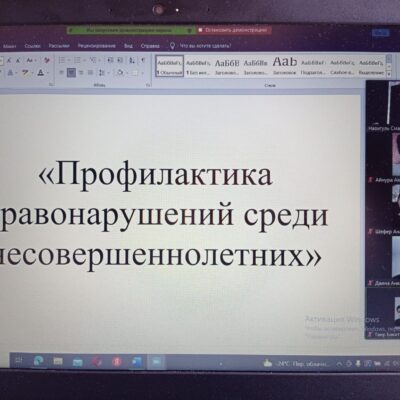Open the font color dropdown arrow
400x400 pixels.
pyautogui.click(x=47, y=73)
